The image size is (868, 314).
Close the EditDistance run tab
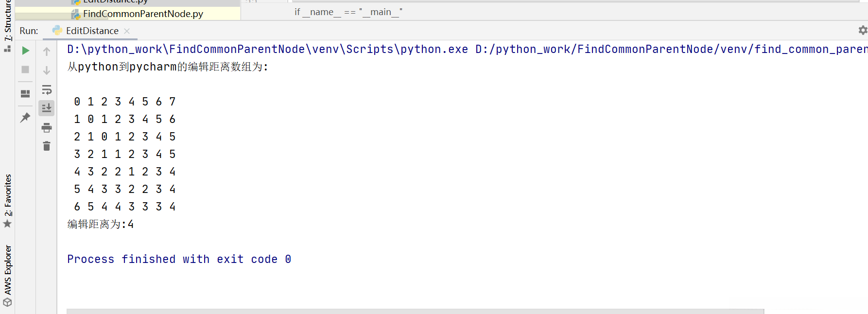(127, 31)
